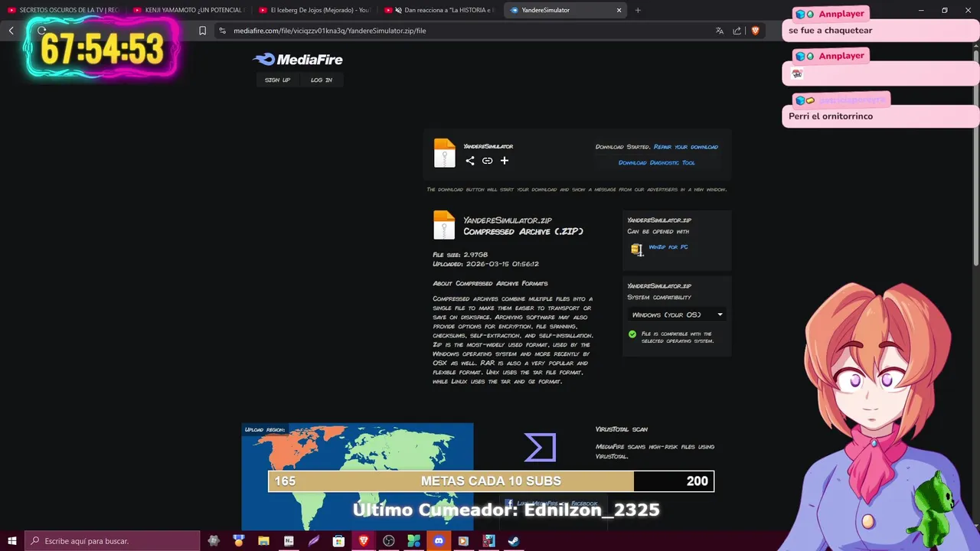Open Download Diagnostic Tool link
The width and height of the screenshot is (980, 551).
[657, 163]
